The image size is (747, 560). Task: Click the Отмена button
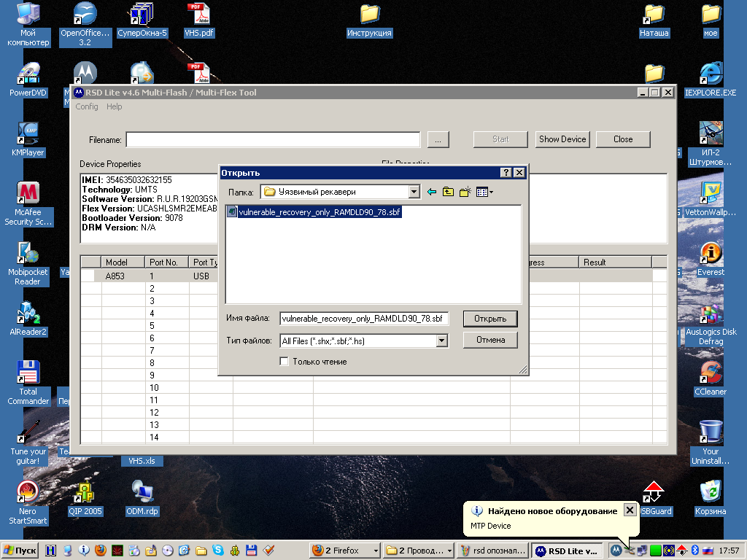pos(490,340)
